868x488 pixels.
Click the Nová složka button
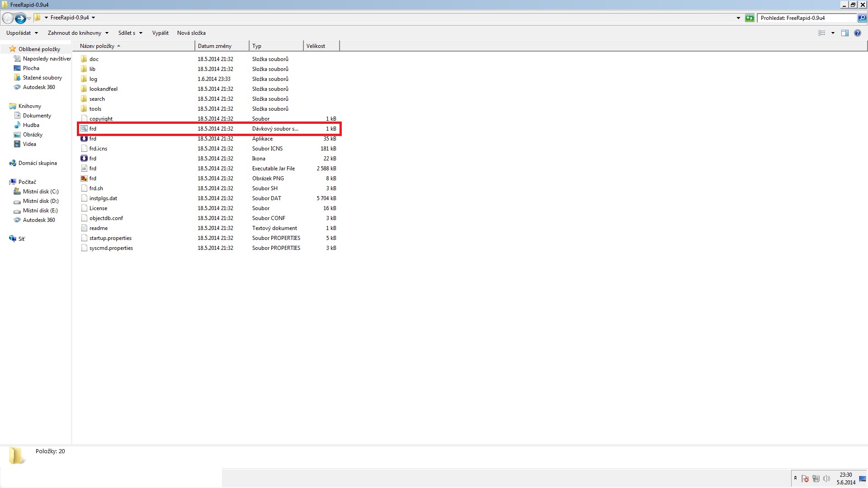tap(191, 33)
